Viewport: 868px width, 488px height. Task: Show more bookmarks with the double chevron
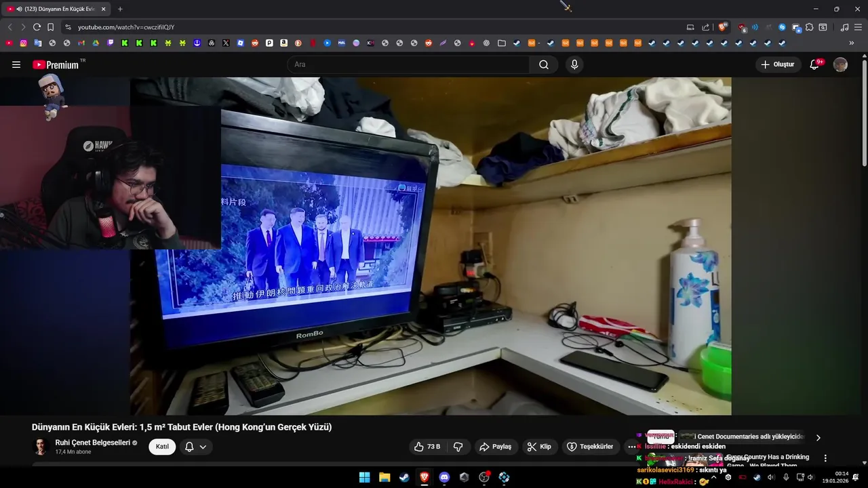click(x=852, y=43)
